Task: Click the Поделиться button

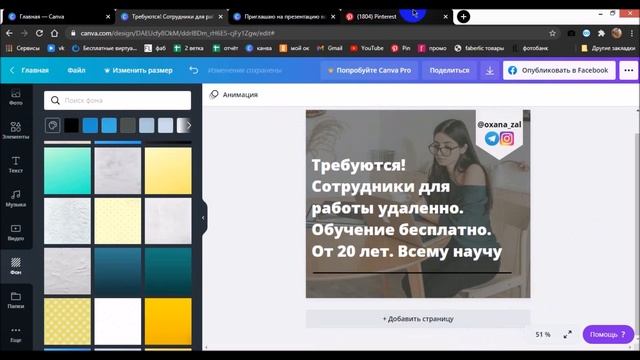Action: [449, 70]
